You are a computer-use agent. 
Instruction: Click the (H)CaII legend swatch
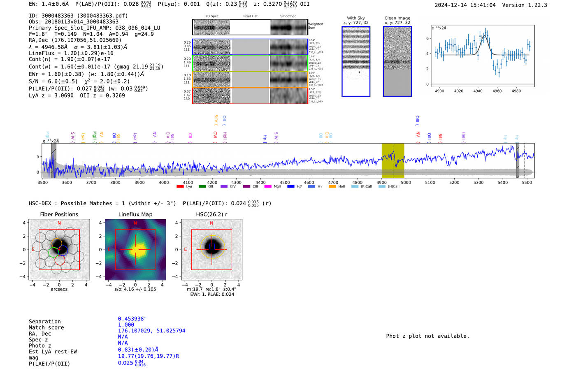tap(382, 187)
